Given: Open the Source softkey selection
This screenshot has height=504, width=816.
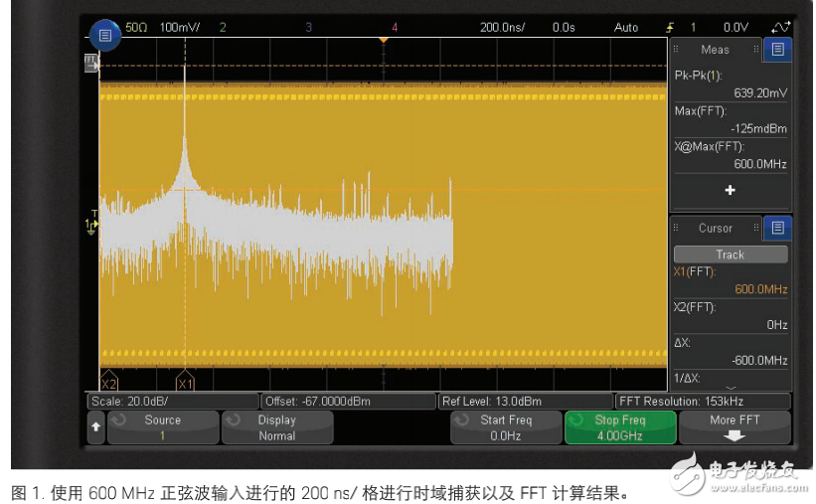Looking at the screenshot, I should [x=162, y=427].
